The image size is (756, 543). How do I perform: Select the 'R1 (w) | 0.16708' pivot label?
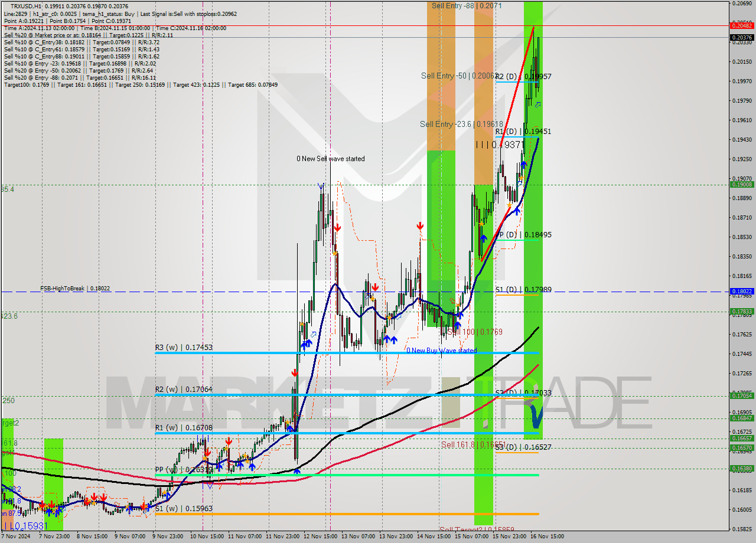pyautogui.click(x=184, y=427)
